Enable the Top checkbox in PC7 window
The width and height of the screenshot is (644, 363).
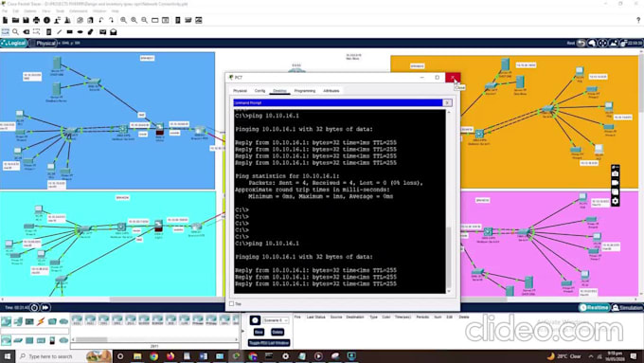pos(232,304)
